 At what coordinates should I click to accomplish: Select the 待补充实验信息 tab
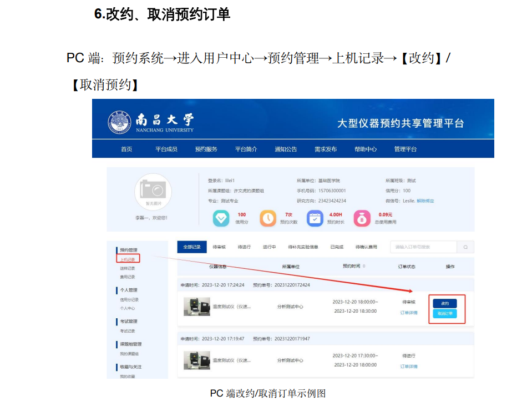[x=303, y=247]
